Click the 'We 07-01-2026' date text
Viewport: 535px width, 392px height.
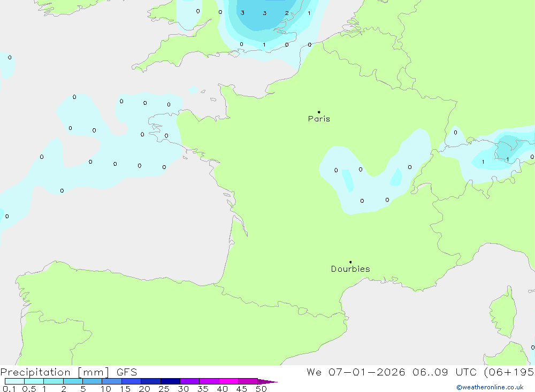[x=356, y=372]
